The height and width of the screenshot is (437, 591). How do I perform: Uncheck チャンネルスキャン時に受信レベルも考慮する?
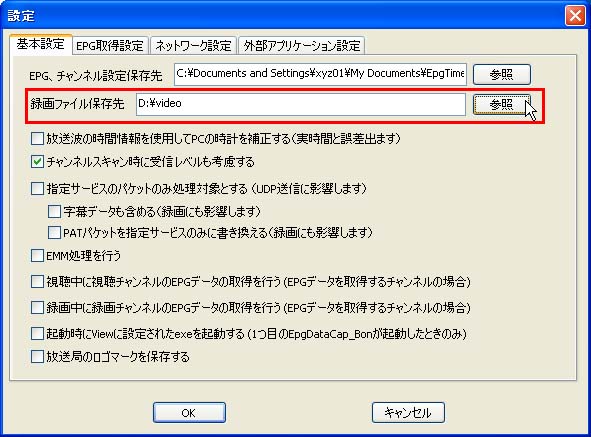click(37, 162)
